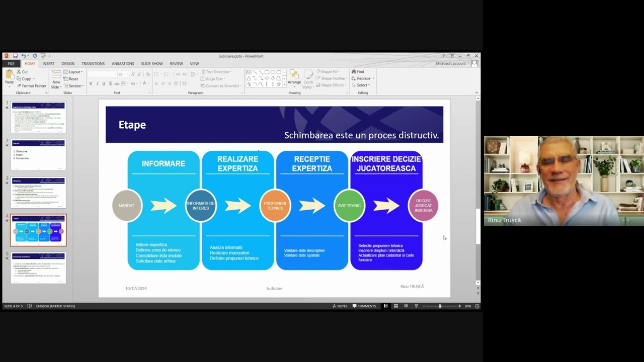Switch to the TRANSITIONS tab

coord(93,64)
